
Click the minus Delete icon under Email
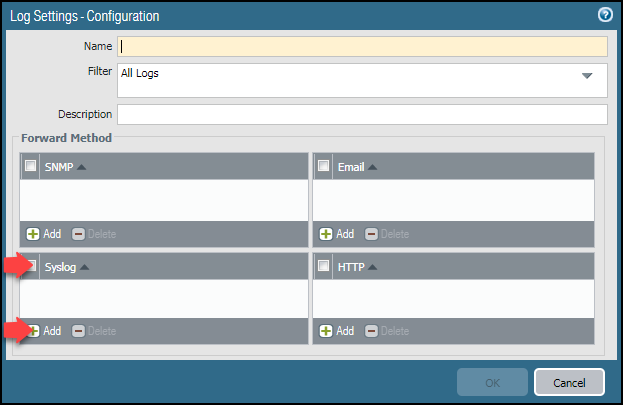pos(371,234)
